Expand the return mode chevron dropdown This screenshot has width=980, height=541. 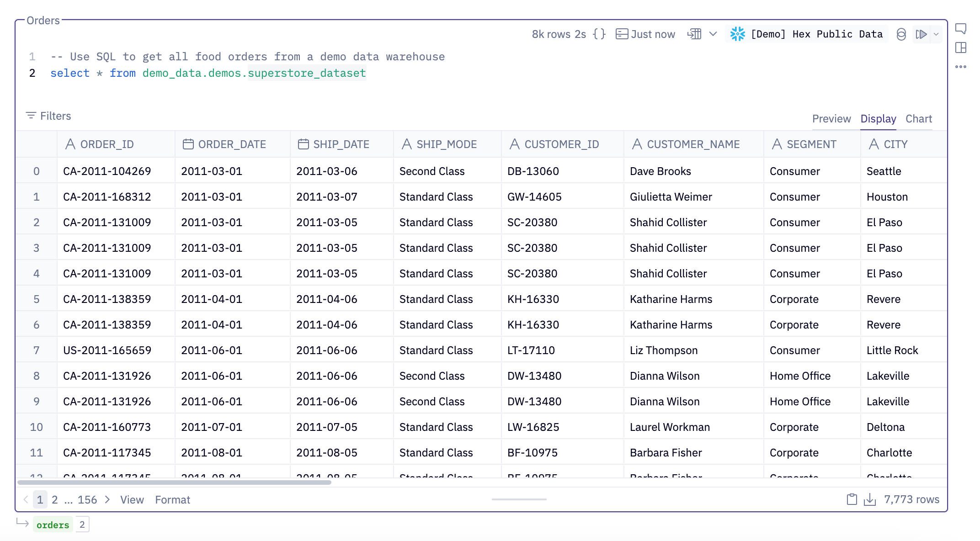point(713,34)
